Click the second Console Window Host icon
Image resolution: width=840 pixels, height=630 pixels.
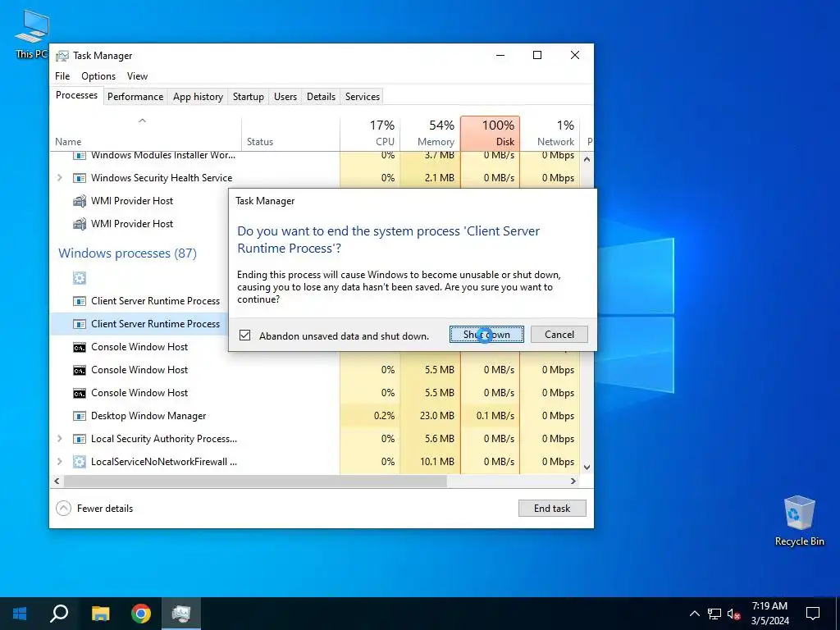[80, 370]
